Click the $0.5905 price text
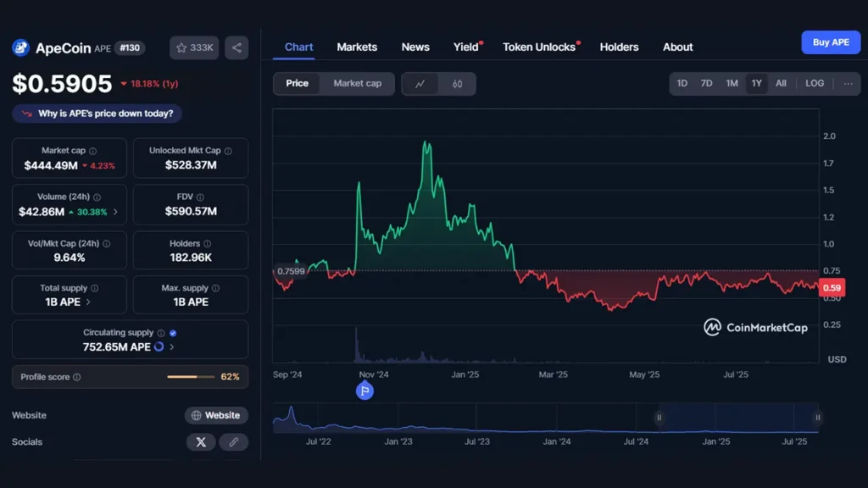 (x=62, y=84)
